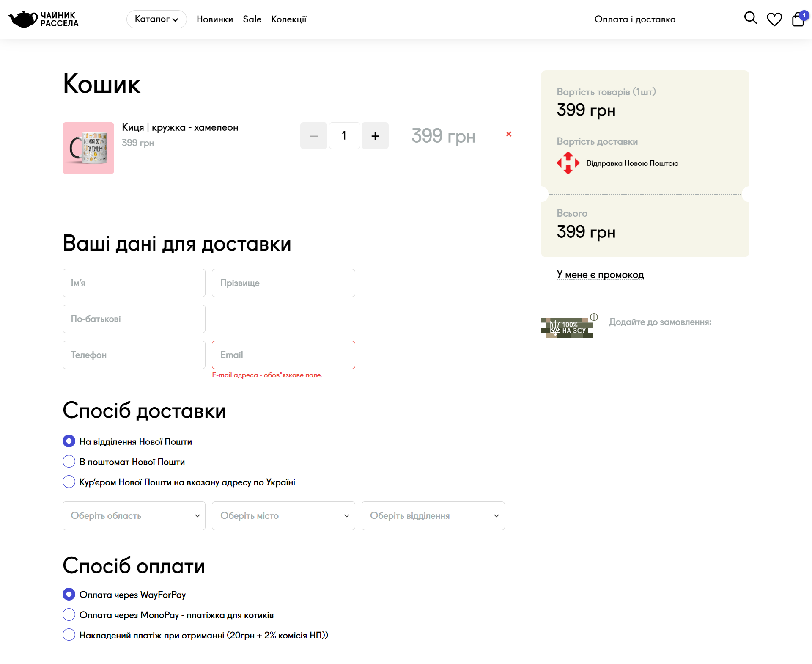Select courier delivery to address
This screenshot has width=812, height=664.
(69, 482)
